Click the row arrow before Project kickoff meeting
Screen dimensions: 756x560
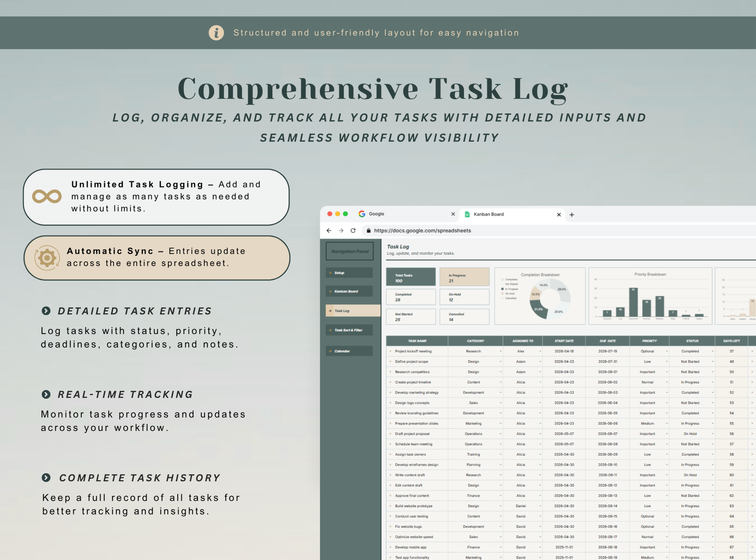tap(390, 351)
